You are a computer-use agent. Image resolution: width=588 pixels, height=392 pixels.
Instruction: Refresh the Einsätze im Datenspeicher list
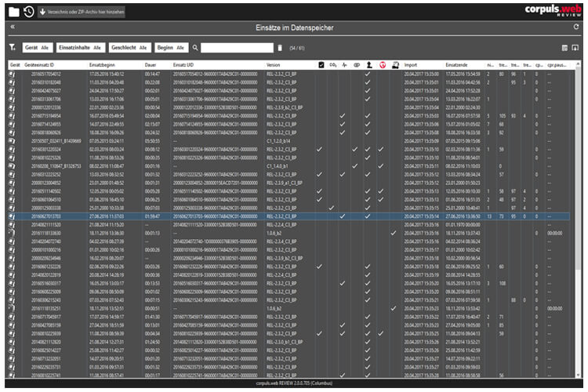click(x=576, y=27)
